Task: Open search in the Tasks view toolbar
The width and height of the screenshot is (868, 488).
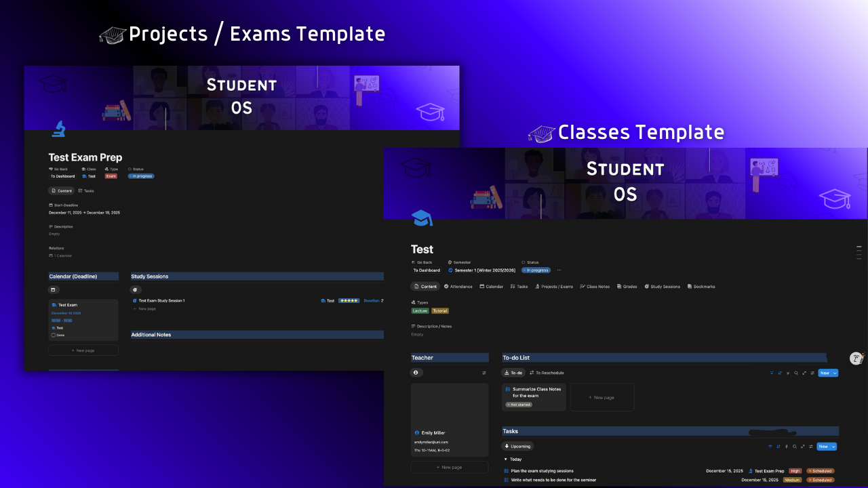Action: (x=795, y=447)
